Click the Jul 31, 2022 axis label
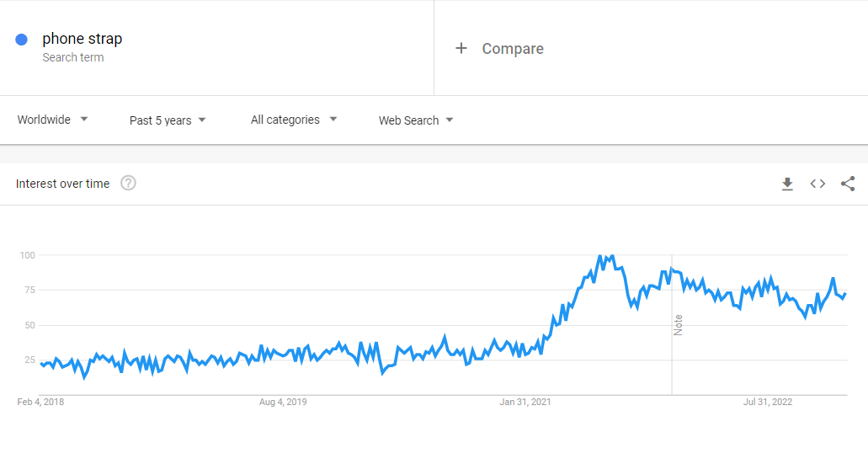This screenshot has height=459, width=868. 768,402
